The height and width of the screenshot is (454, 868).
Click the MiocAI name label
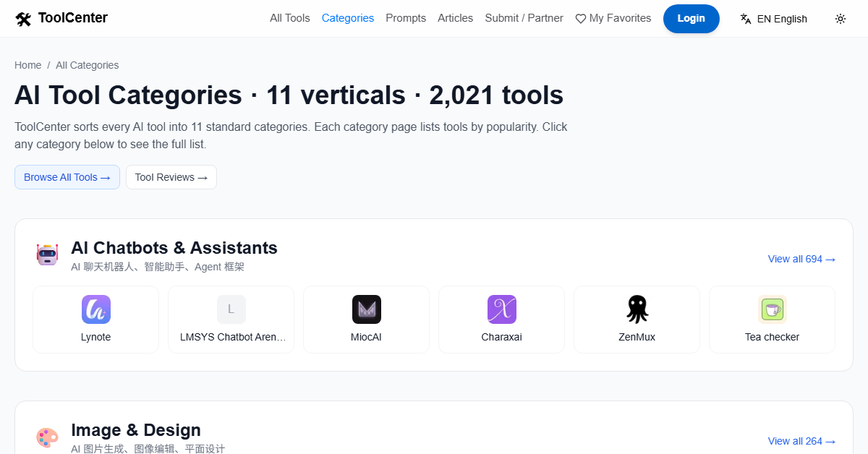click(x=367, y=337)
